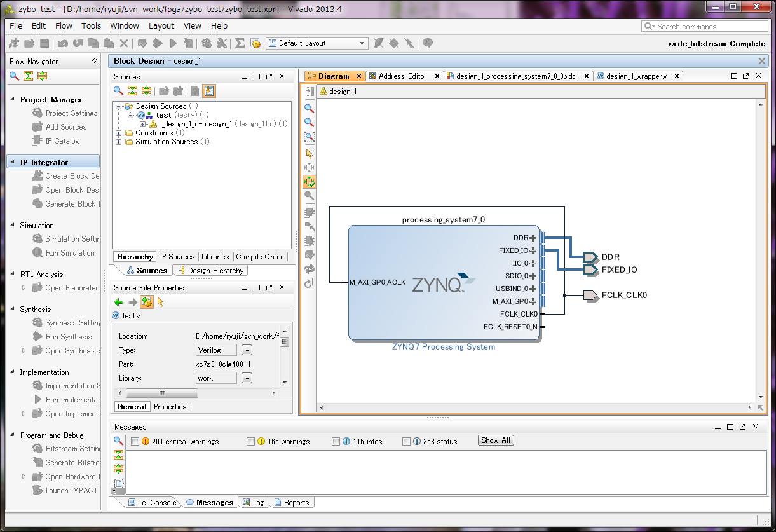
Task: Click the Type browse ellipsis button
Action: tap(247, 350)
